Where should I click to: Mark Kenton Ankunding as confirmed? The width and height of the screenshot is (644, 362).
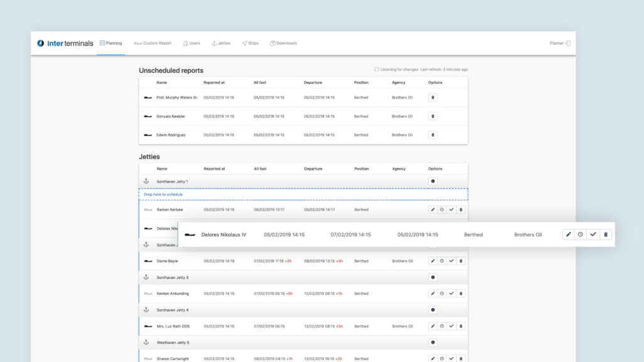point(452,293)
